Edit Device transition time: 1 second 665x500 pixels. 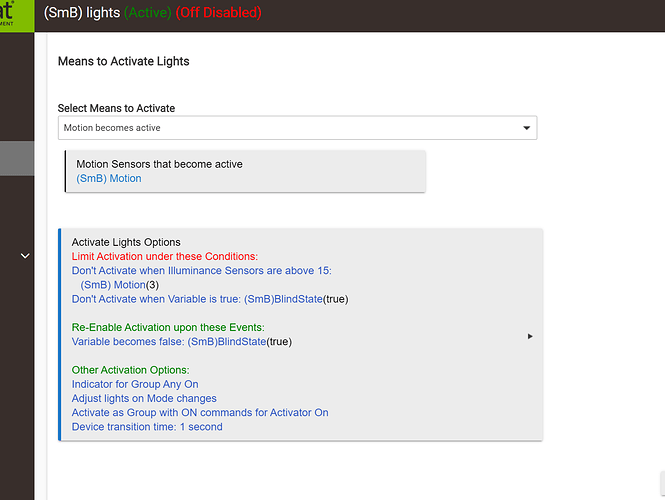tap(147, 426)
